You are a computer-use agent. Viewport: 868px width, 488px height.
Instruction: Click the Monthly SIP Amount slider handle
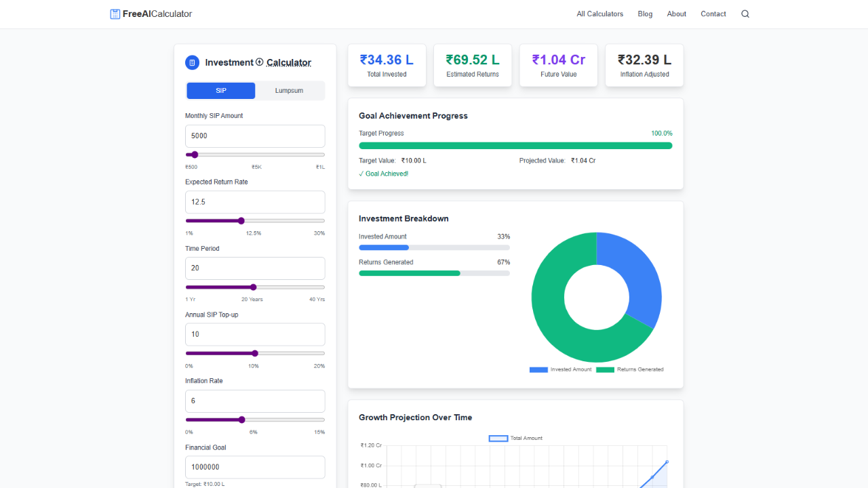(195, 155)
